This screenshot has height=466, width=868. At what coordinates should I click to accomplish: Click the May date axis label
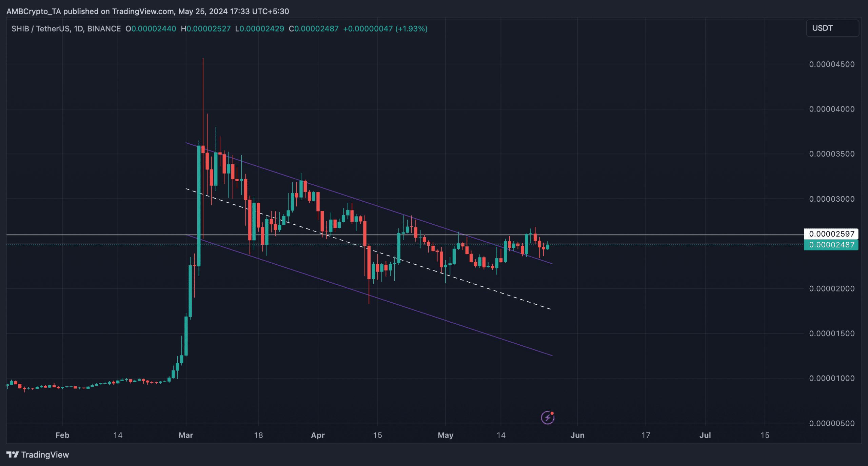pyautogui.click(x=446, y=435)
